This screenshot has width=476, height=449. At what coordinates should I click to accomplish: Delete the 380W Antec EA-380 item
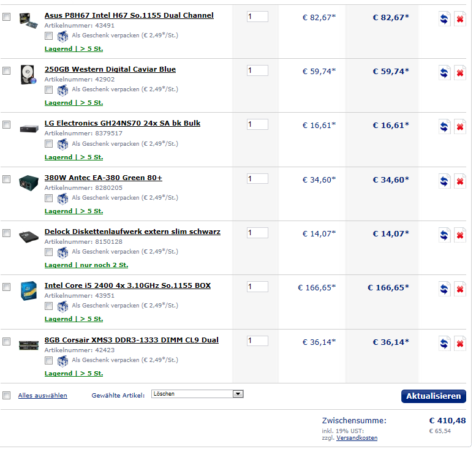point(460,181)
